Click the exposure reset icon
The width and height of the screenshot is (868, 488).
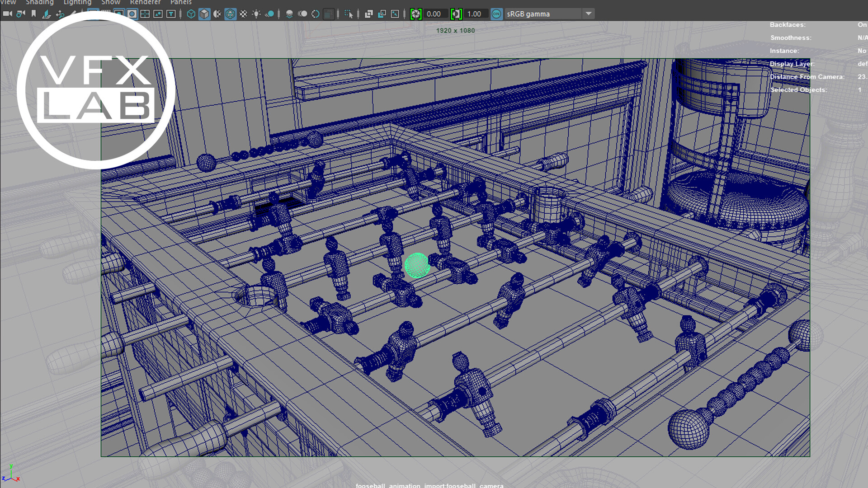(x=415, y=14)
